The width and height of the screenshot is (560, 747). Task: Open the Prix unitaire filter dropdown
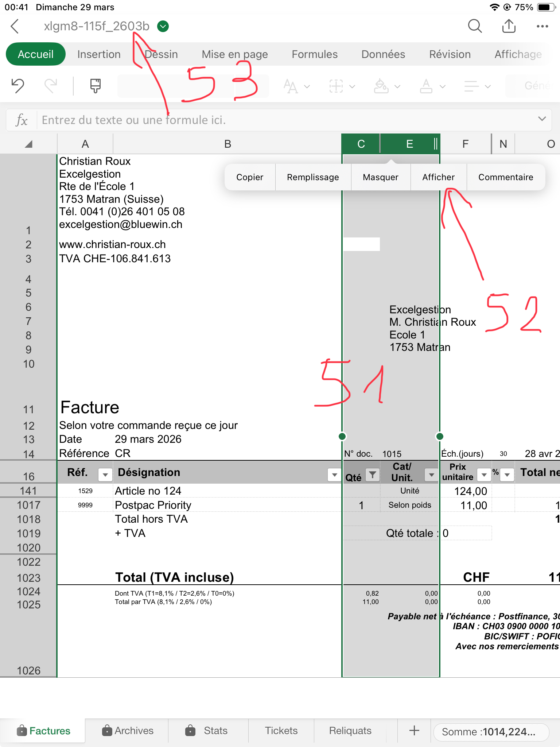pos(484,475)
